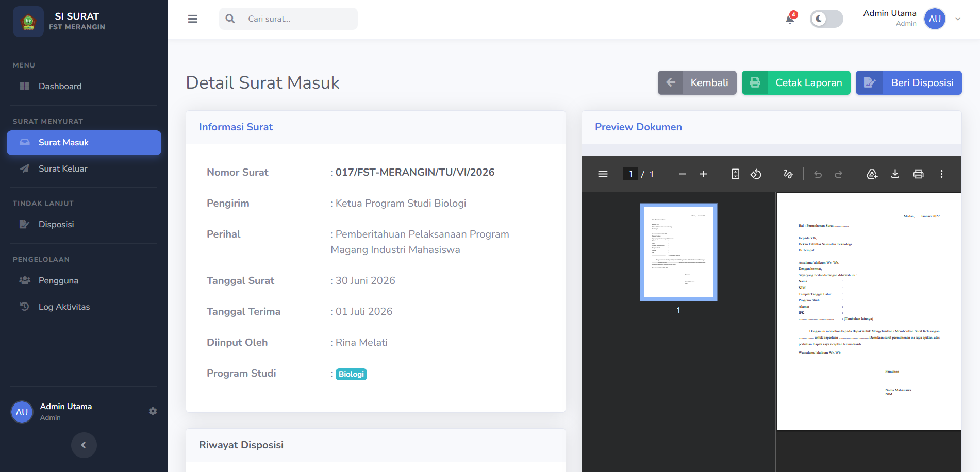The image size is (980, 472).
Task: Zoom out the PDF preview
Action: pos(683,174)
